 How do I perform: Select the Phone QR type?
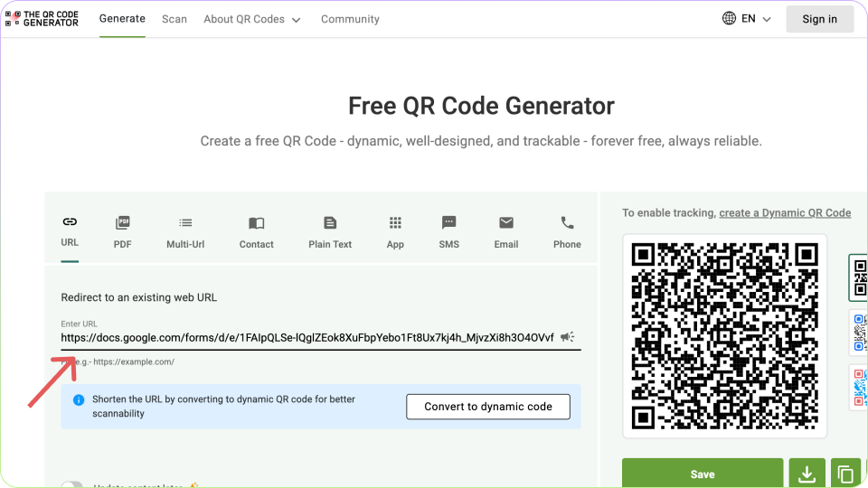click(x=567, y=232)
